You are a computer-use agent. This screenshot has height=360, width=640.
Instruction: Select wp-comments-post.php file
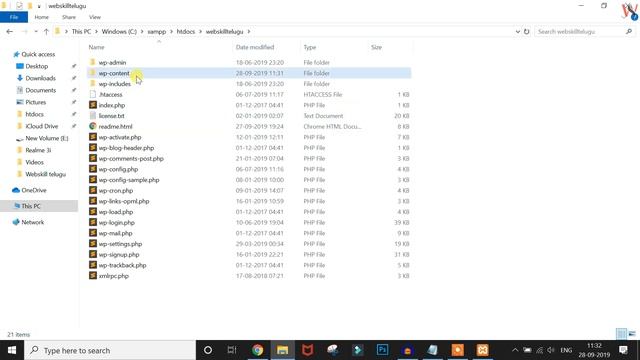coord(131,158)
